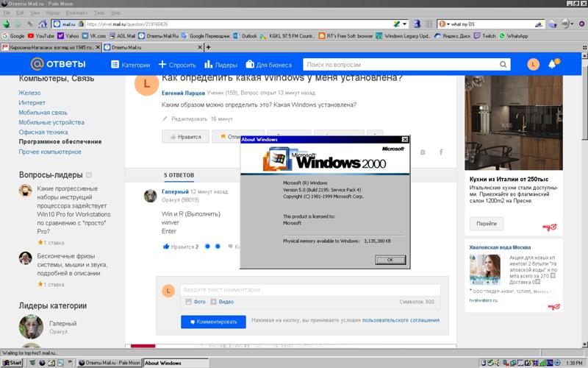Open the VK.com bookmark
The width and height of the screenshot is (588, 368).
[x=94, y=35]
